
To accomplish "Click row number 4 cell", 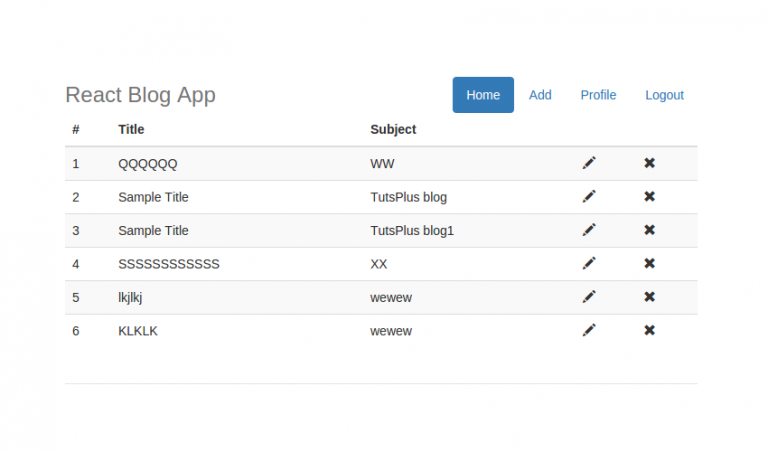I will 76,264.
